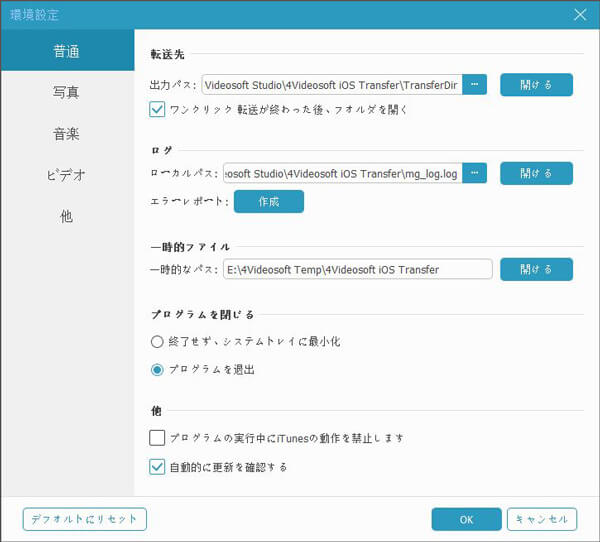Click the ローカルパス log input field
This screenshot has height=542, width=600.
[343, 173]
